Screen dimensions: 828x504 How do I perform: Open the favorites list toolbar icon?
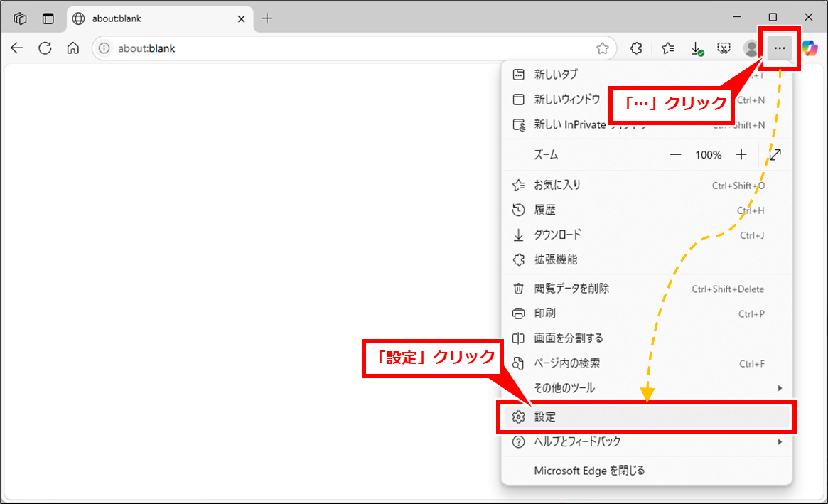(668, 48)
